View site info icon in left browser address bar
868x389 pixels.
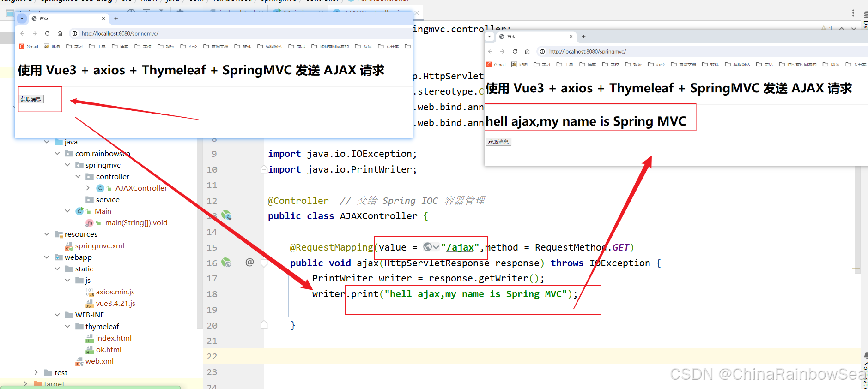click(x=75, y=33)
